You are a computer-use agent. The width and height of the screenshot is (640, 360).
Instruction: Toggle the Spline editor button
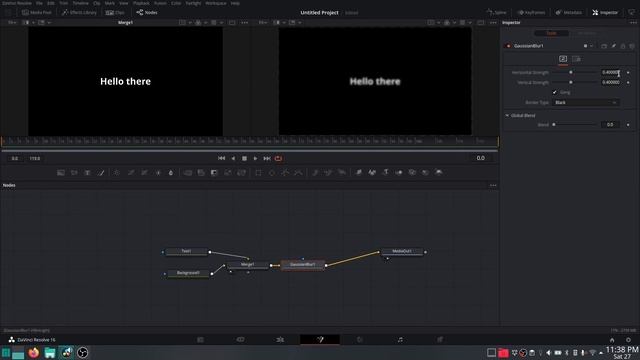click(x=496, y=13)
